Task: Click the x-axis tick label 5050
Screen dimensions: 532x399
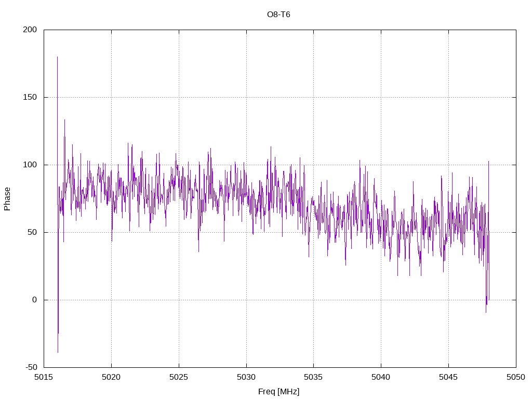Action: click(516, 377)
